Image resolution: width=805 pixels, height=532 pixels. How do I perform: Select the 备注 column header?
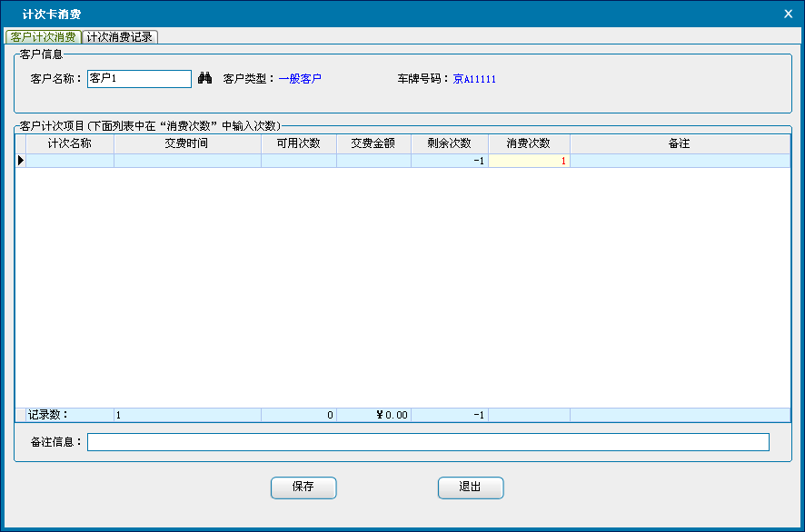click(x=679, y=143)
